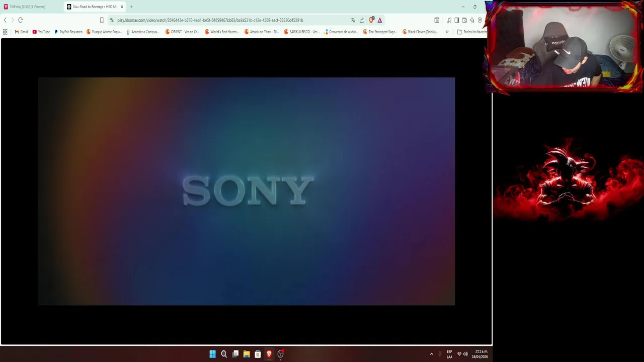
Task: Open File Explorer from the taskbar
Action: pyautogui.click(x=247, y=354)
